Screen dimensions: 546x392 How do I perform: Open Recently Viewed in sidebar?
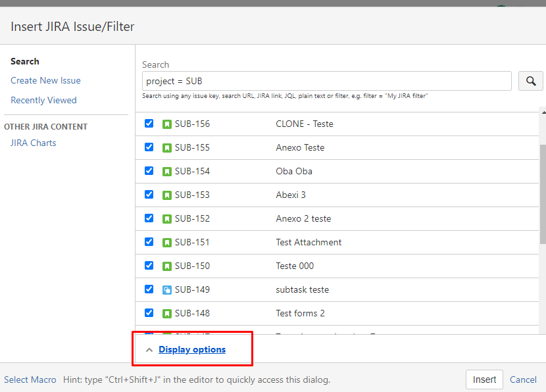(x=43, y=100)
